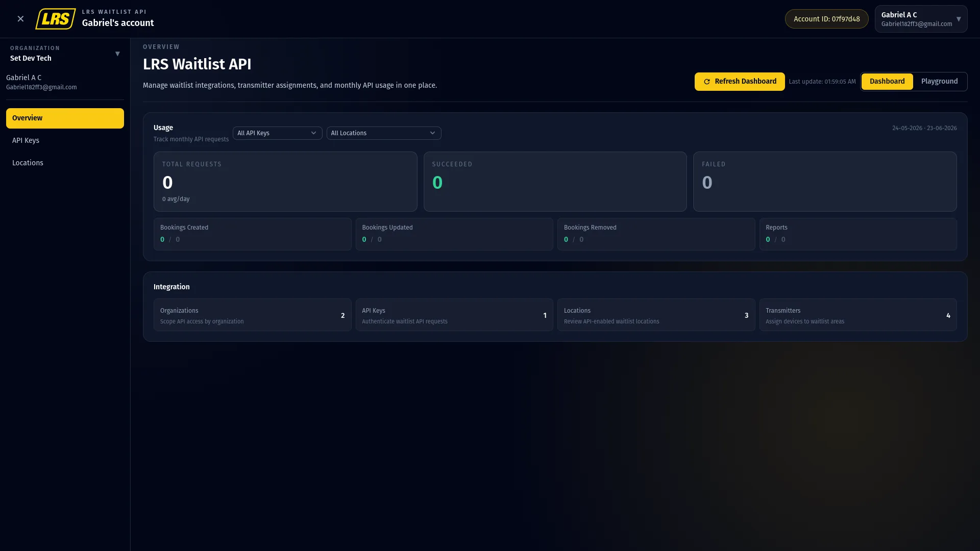Click the Bookings Removed card
The width and height of the screenshot is (980, 551).
pos(656,234)
